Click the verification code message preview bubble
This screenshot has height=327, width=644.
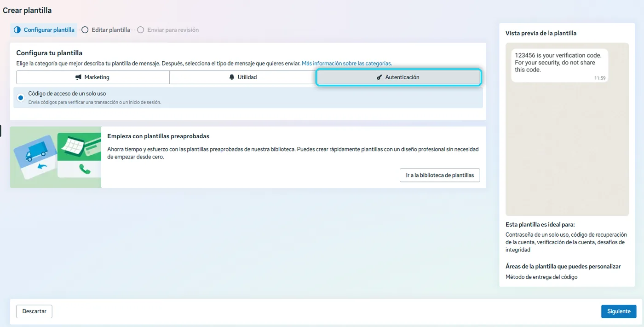(x=559, y=65)
